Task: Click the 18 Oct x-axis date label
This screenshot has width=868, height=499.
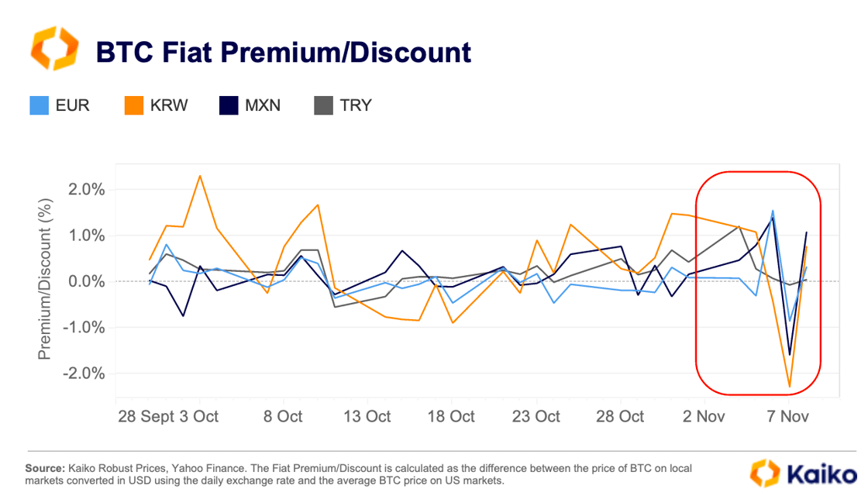Action: point(450,417)
